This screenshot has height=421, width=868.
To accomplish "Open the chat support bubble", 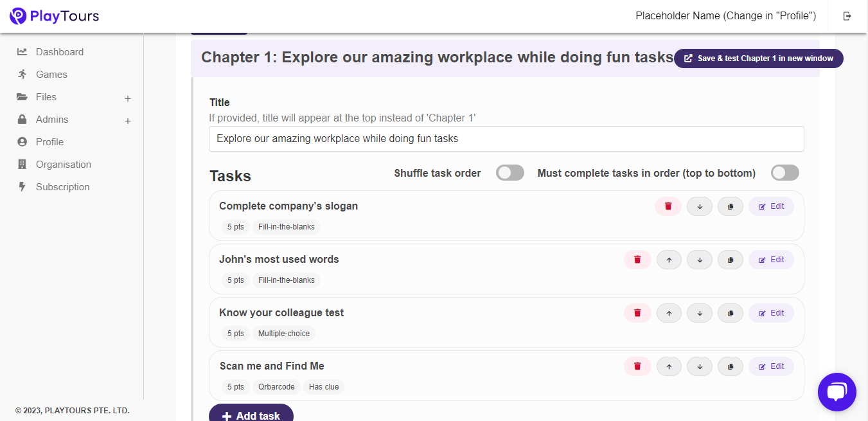I will click(x=837, y=392).
